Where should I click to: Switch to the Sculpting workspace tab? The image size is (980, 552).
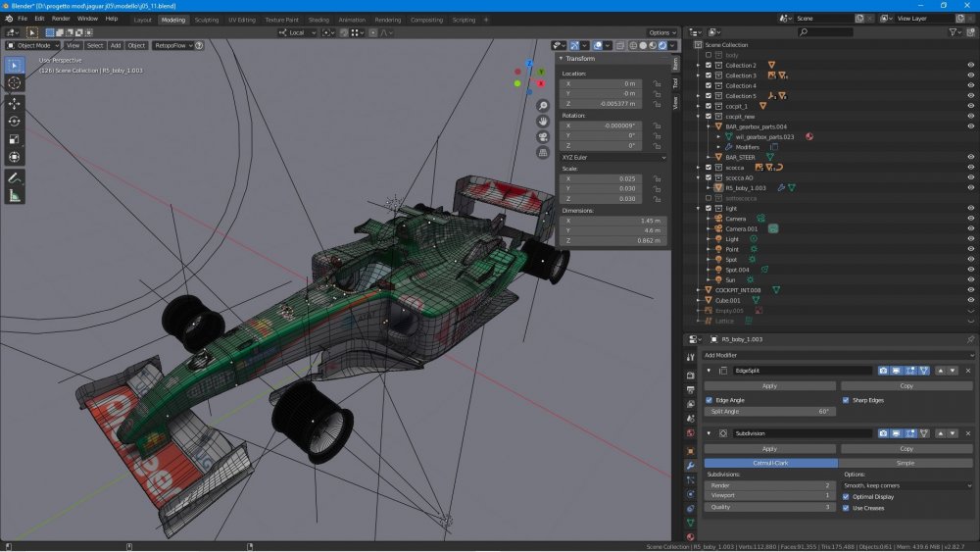206,20
